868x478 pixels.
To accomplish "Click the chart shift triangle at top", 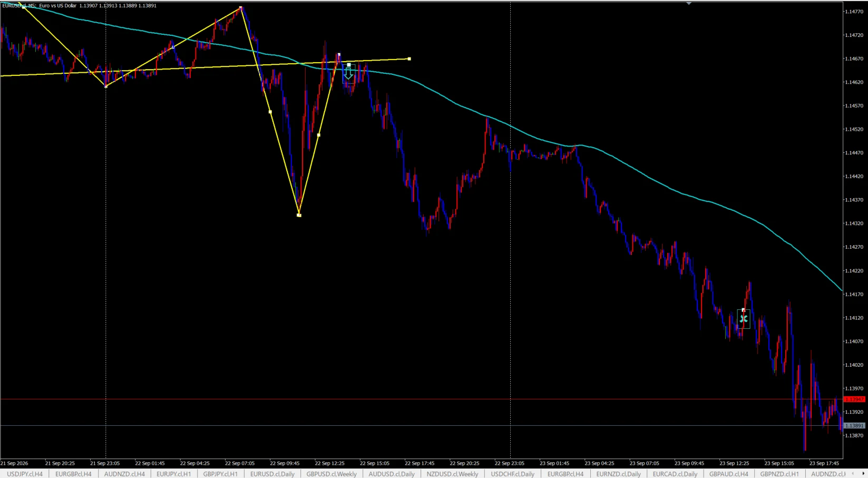I will coord(689,3).
